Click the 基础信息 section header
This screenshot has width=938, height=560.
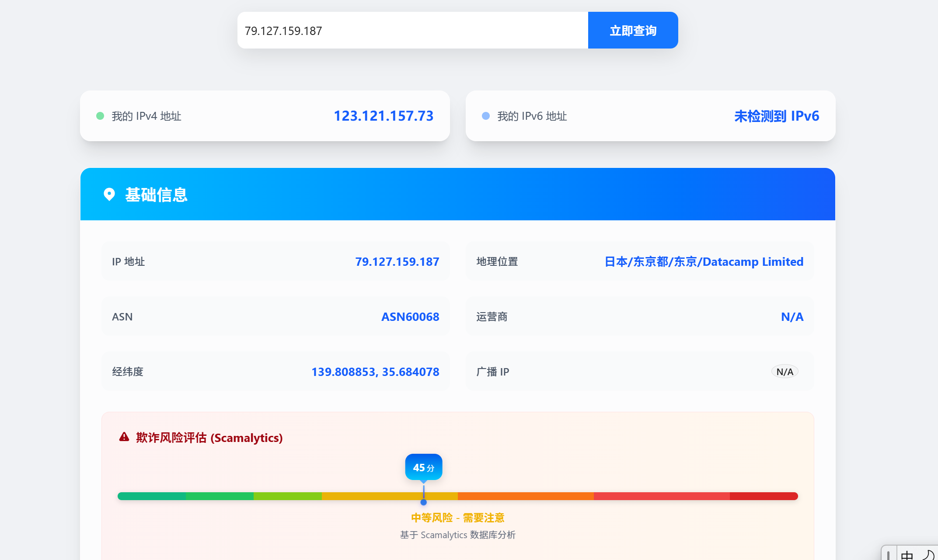pos(156,195)
